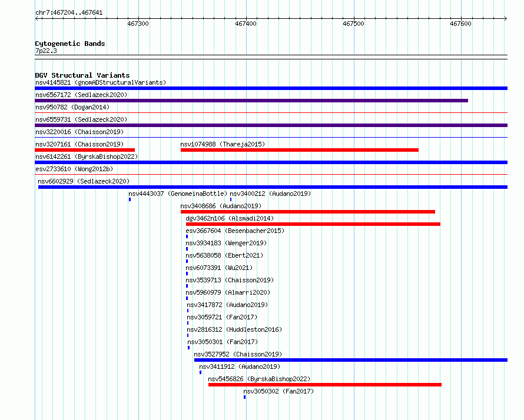
Task: Click the blue bar under nsv3527952
Action: pos(351,360)
